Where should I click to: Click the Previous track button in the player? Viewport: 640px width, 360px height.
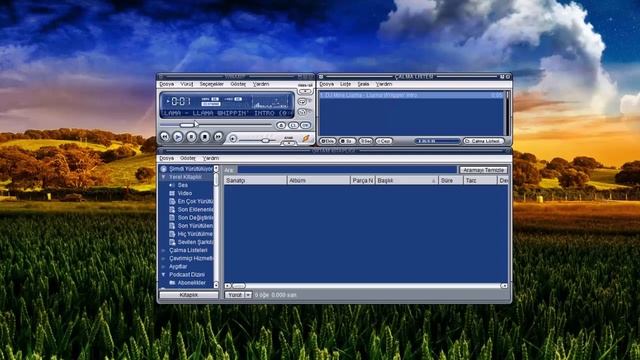(164, 137)
